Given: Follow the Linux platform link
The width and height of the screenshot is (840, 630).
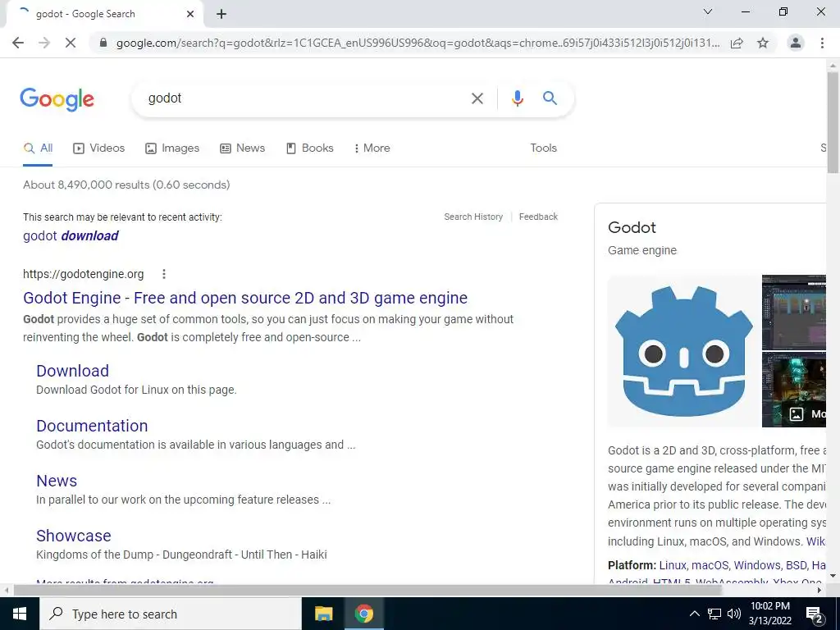Looking at the screenshot, I should pos(673,566).
